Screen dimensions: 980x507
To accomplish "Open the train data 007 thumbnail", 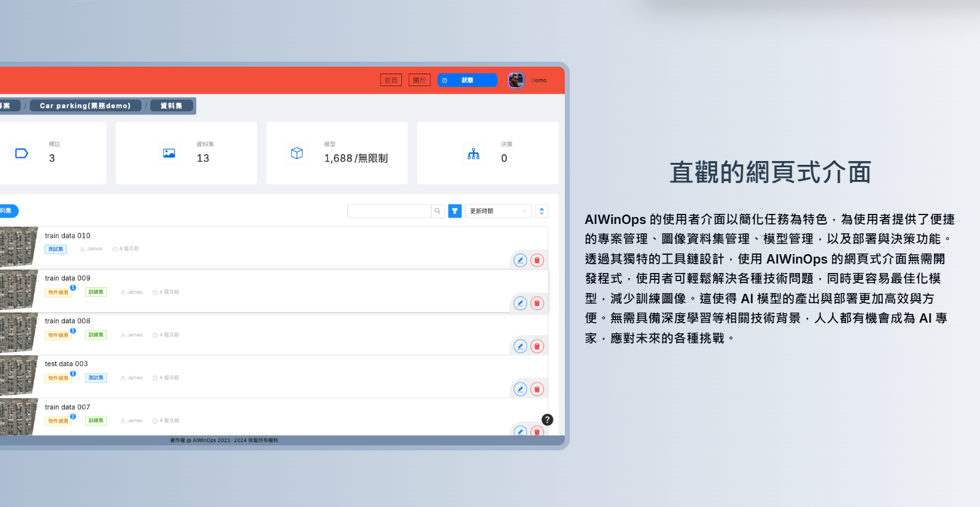I will [x=19, y=416].
